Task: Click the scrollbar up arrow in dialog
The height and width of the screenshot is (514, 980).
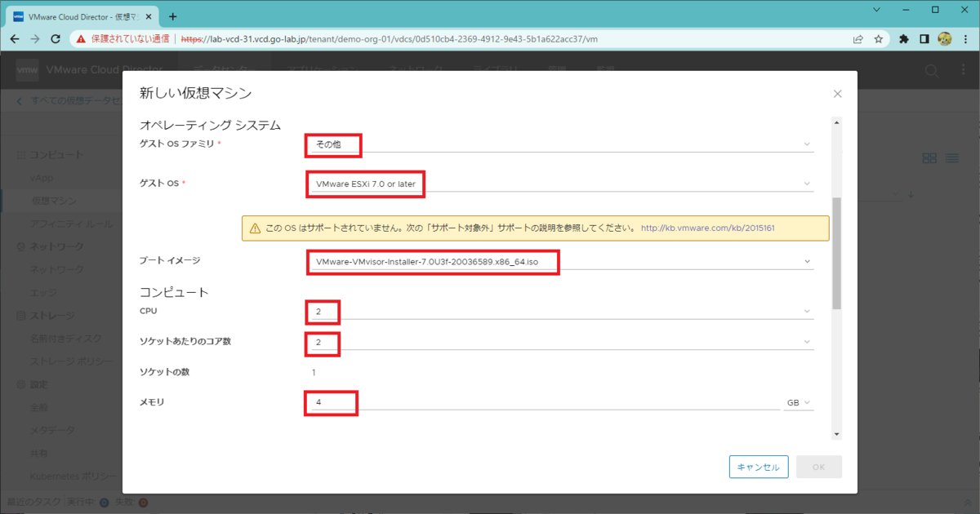Action: point(836,122)
